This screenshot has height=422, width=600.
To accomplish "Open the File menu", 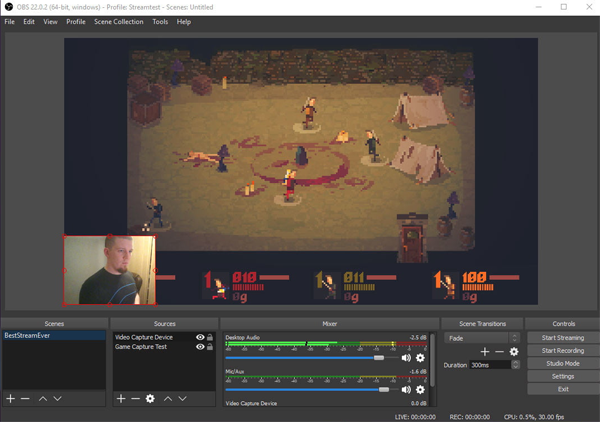I will point(10,22).
